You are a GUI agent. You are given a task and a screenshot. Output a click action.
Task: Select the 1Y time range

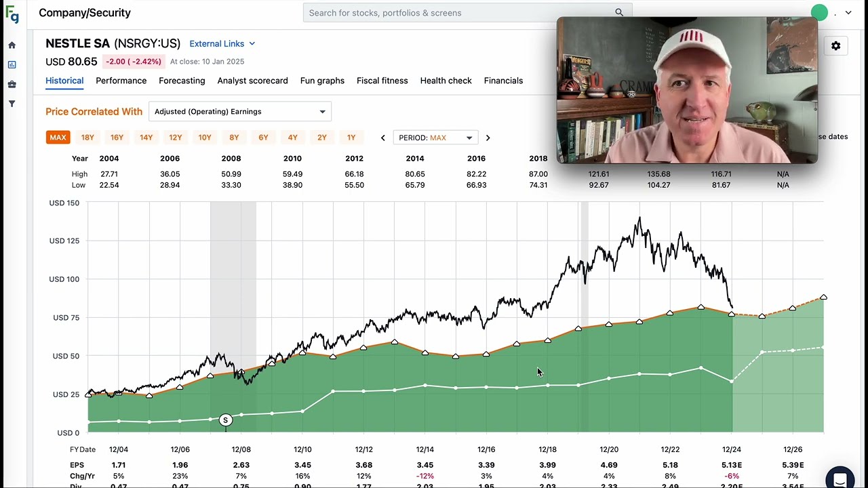tap(351, 138)
